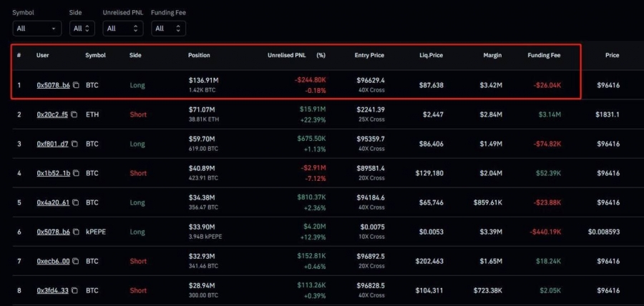
Task: Copy address 0xecb6..00 via copy icon
Action: pyautogui.click(x=76, y=261)
